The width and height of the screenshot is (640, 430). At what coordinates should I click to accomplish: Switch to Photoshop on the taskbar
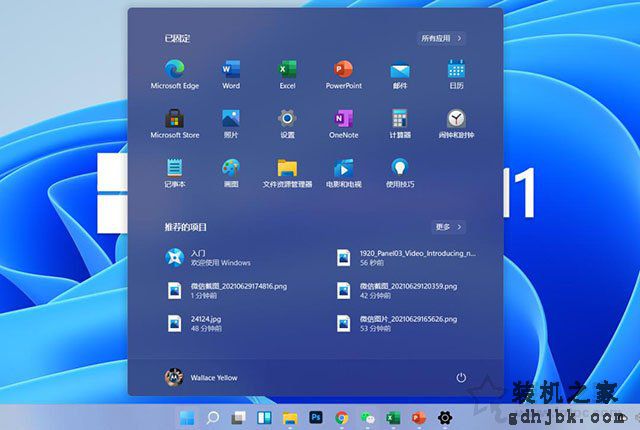click(316, 417)
